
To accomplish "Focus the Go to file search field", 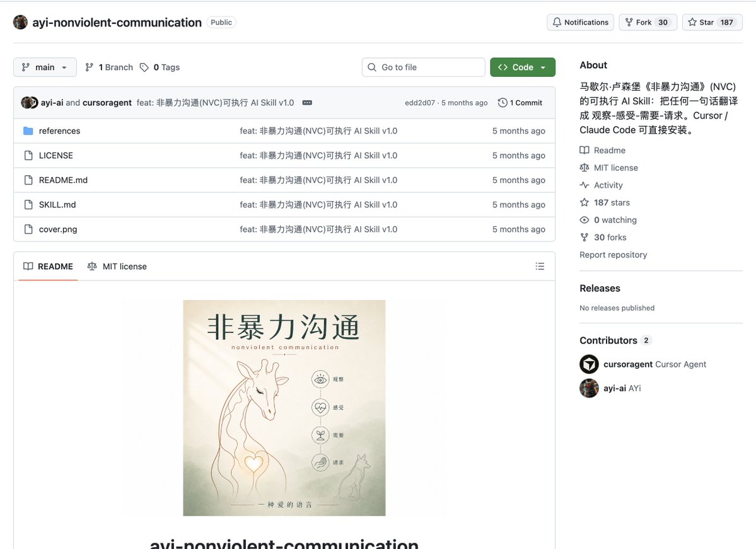I will 423,67.
